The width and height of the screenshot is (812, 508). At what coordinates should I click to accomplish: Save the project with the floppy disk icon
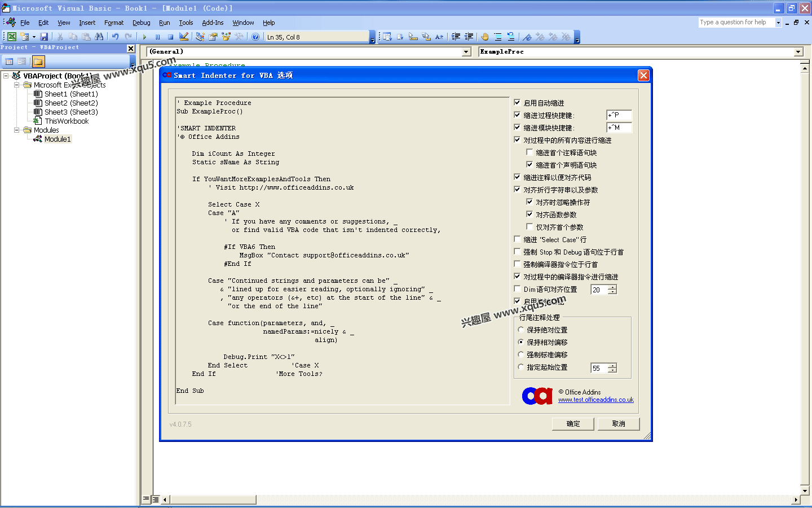[x=44, y=37]
